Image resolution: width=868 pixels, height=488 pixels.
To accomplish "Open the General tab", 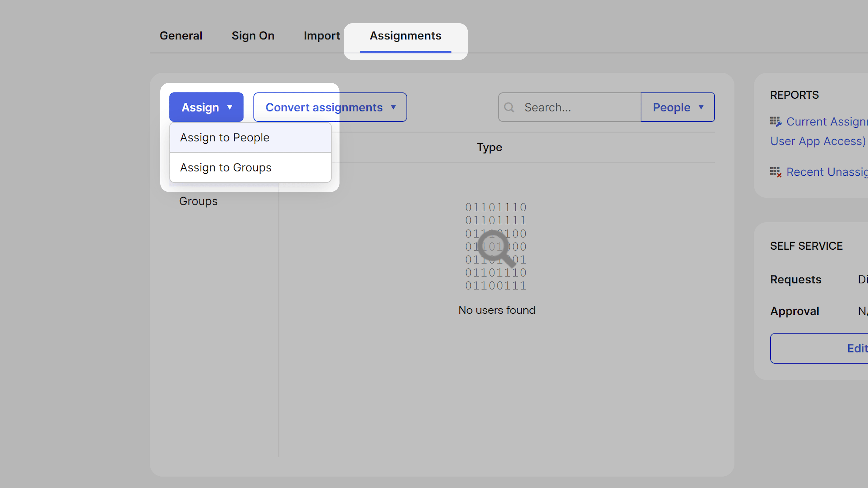I will point(181,36).
